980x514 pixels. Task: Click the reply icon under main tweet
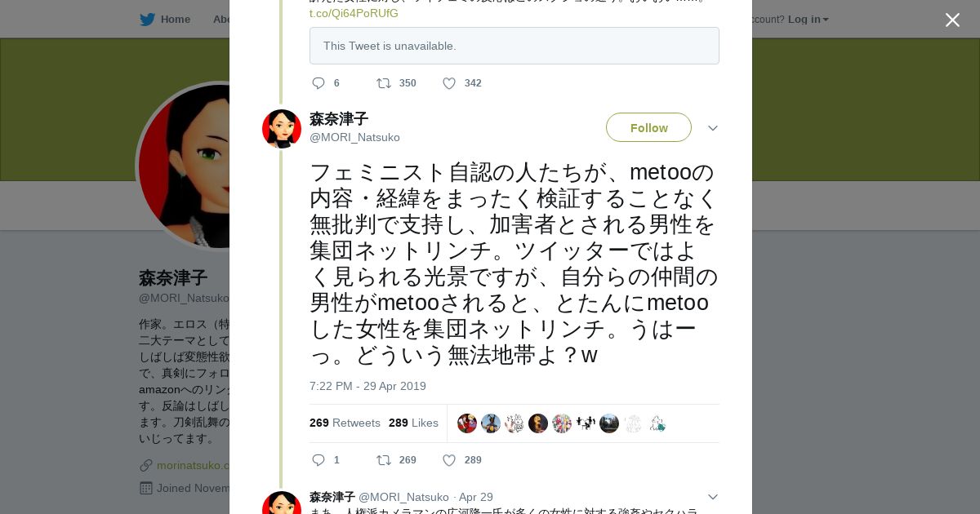318,460
